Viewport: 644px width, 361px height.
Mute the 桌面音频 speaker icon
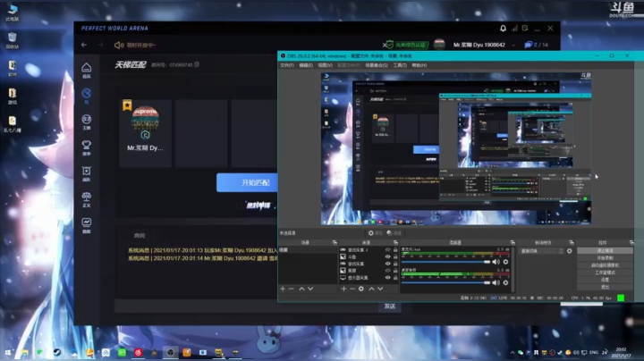[496, 282]
